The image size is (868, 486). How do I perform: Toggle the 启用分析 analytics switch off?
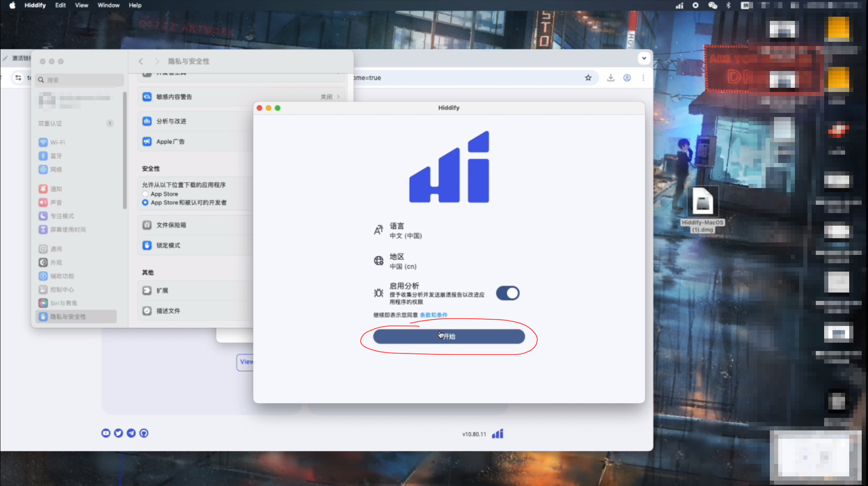tap(508, 293)
